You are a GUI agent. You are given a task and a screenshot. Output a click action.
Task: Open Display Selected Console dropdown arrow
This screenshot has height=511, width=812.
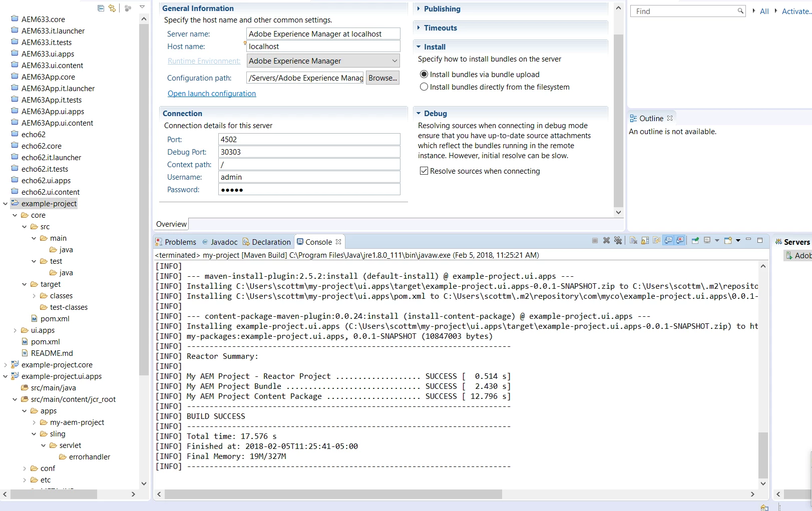(x=717, y=241)
